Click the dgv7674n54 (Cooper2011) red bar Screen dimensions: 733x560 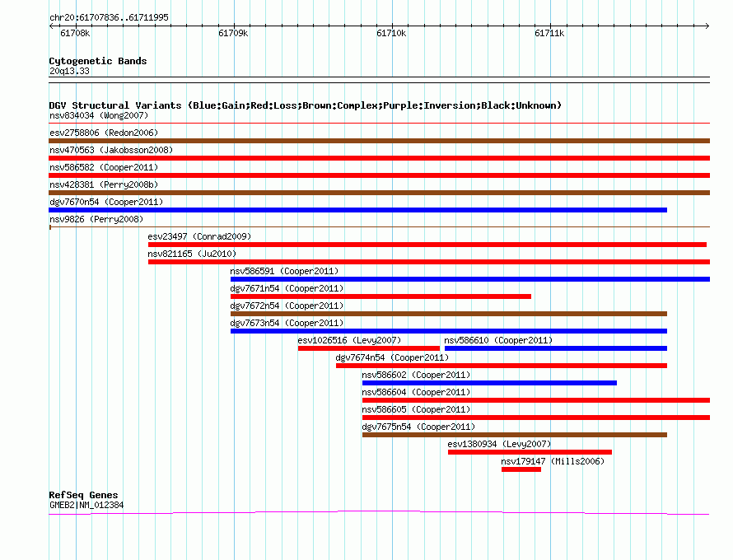click(502, 366)
